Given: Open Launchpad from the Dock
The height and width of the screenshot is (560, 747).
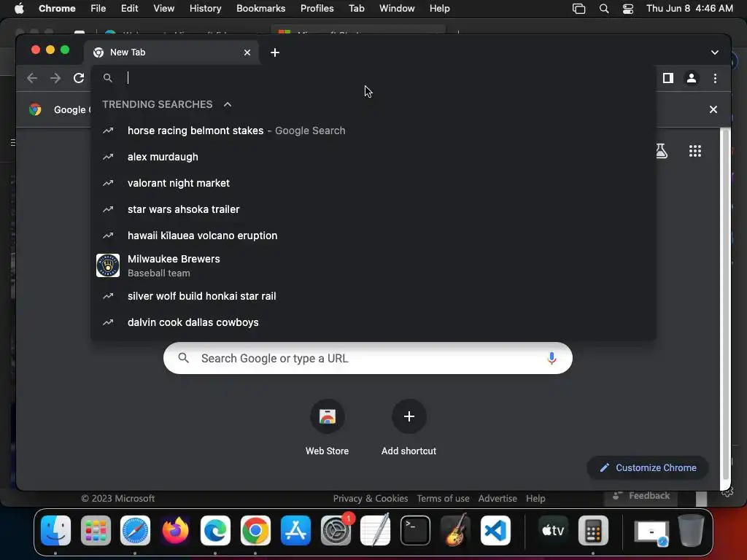Looking at the screenshot, I should click(96, 531).
